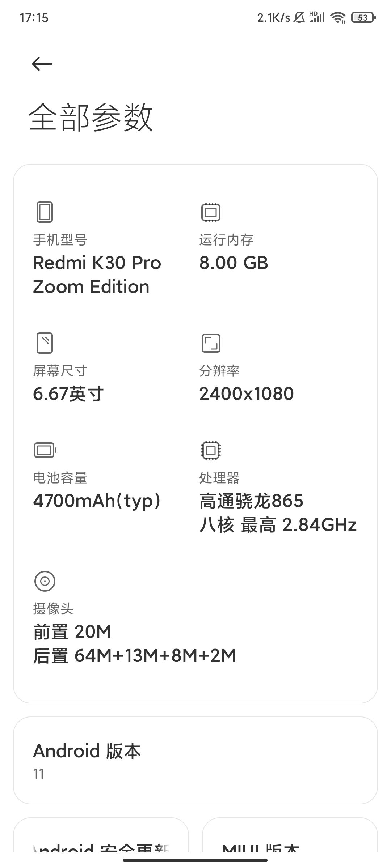Tap the screen size icon
The height and width of the screenshot is (868, 391).
click(45, 343)
